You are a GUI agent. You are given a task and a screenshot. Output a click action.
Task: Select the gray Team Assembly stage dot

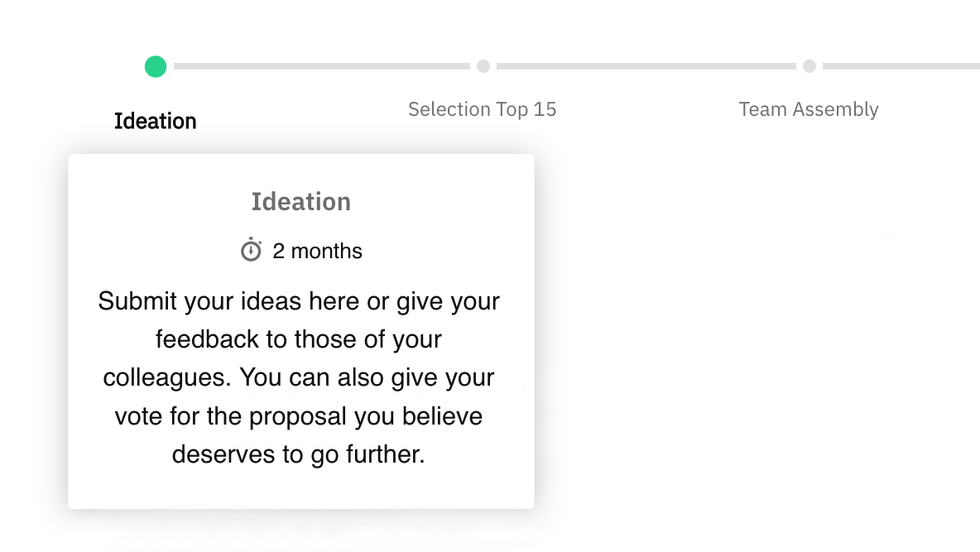809,66
